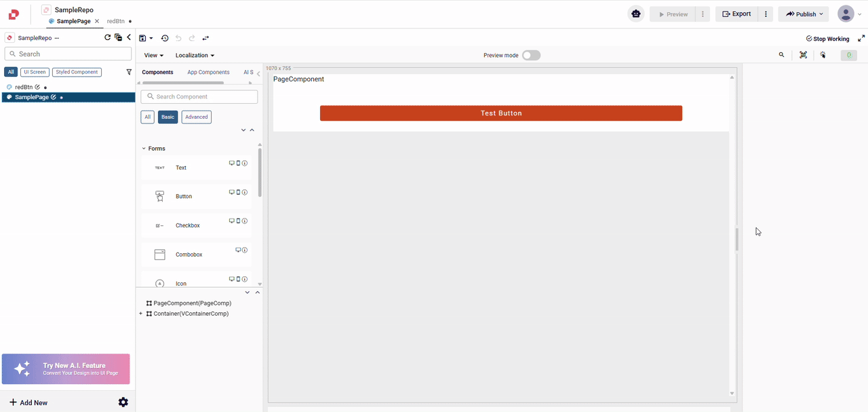Click the info icon on Button component
Screen dimensions: 868x412
click(x=245, y=192)
